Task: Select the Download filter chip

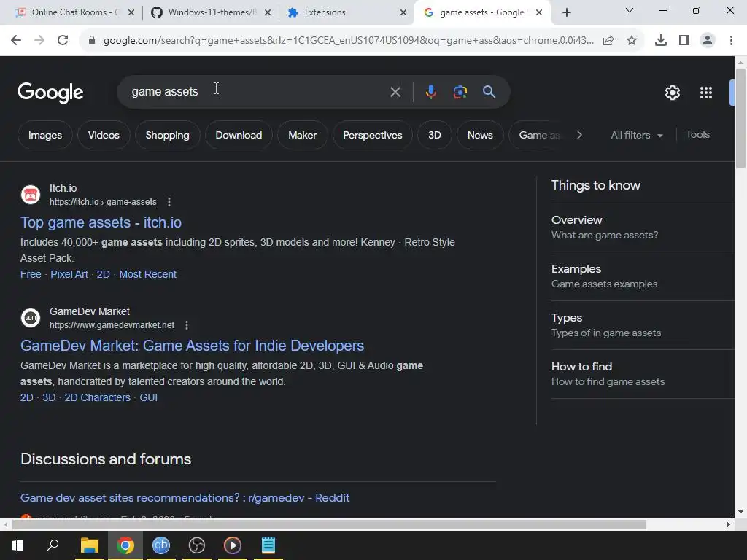Action: [239, 135]
